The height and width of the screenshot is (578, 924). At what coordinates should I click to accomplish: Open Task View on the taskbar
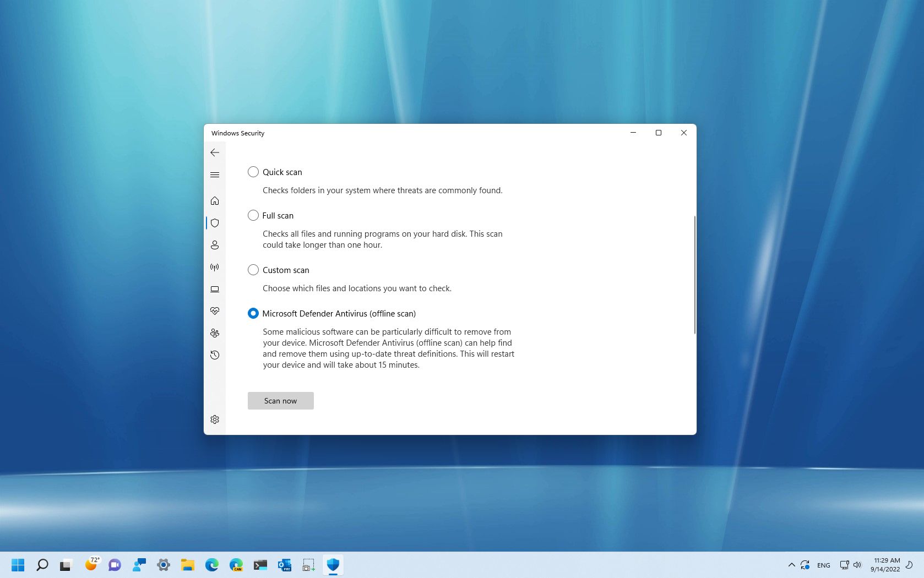[x=66, y=565]
